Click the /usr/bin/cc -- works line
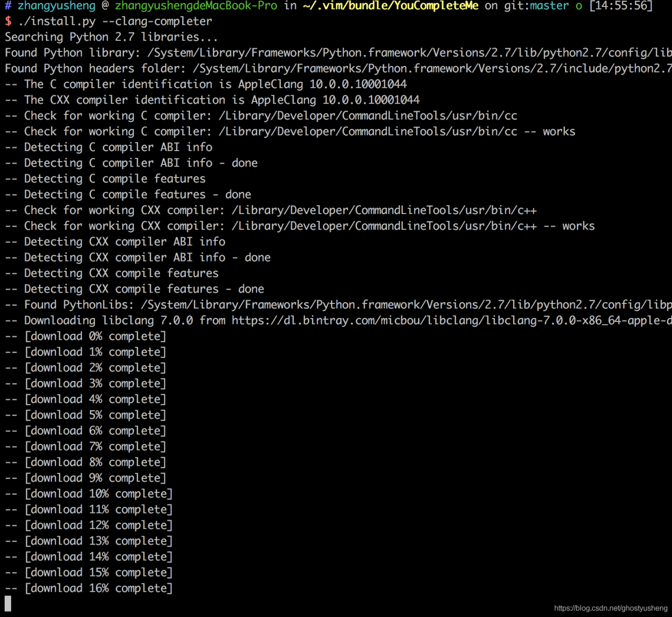Viewport: 672px width, 617px height. (x=290, y=131)
